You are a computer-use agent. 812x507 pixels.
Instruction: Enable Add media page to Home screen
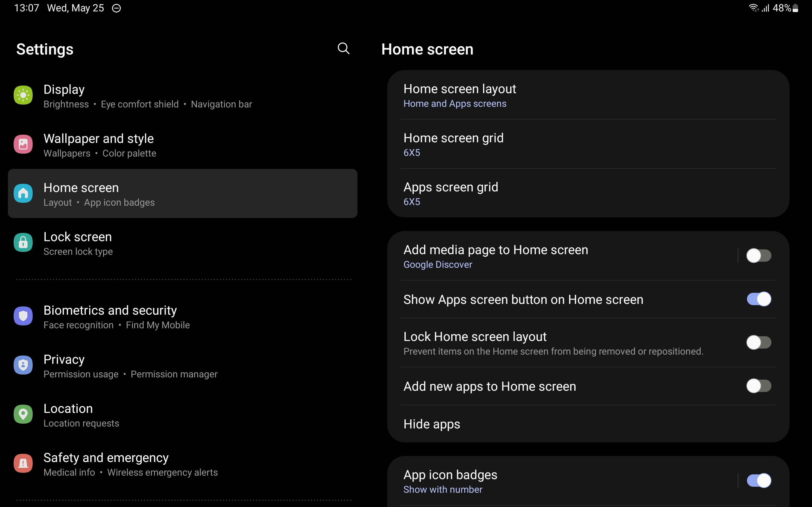[x=758, y=256]
